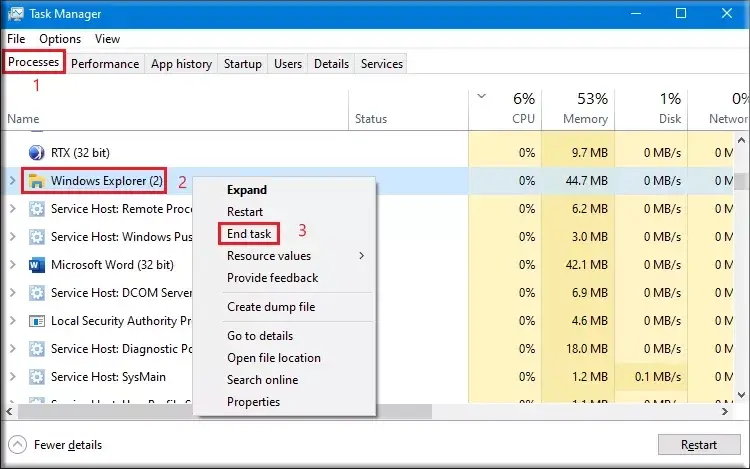
Task: Click the Restart button at bottom right
Action: [x=699, y=445]
